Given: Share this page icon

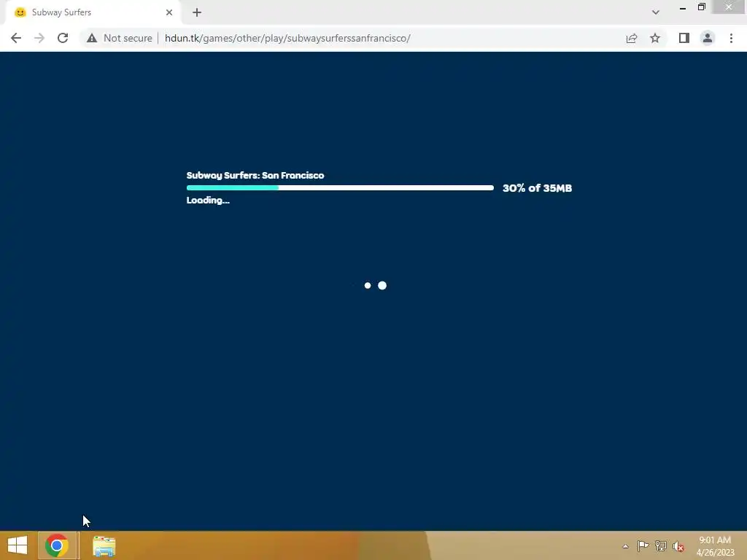Looking at the screenshot, I should [x=632, y=38].
